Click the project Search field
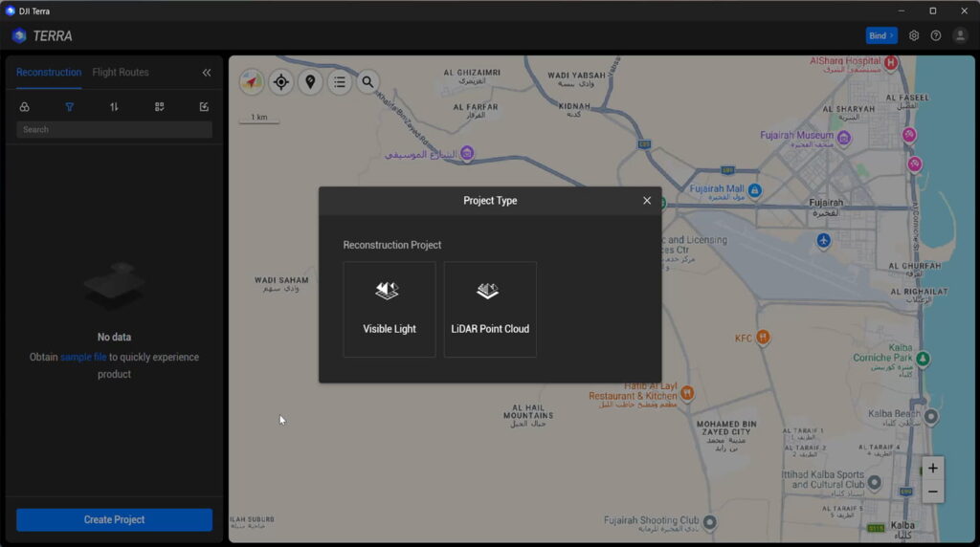The height and width of the screenshot is (547, 980). [115, 129]
